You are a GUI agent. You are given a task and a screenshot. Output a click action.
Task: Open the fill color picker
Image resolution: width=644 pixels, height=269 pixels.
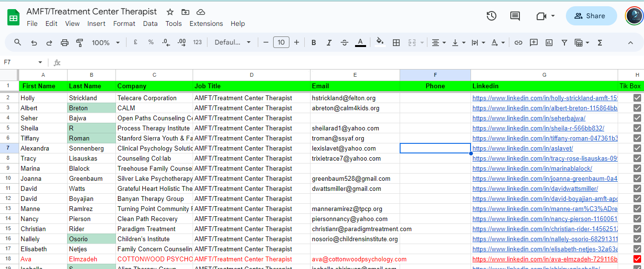pos(380,43)
